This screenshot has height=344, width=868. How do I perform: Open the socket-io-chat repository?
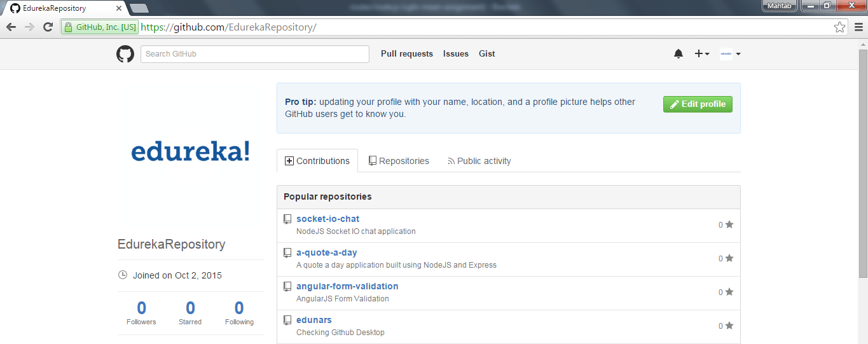[x=327, y=219]
